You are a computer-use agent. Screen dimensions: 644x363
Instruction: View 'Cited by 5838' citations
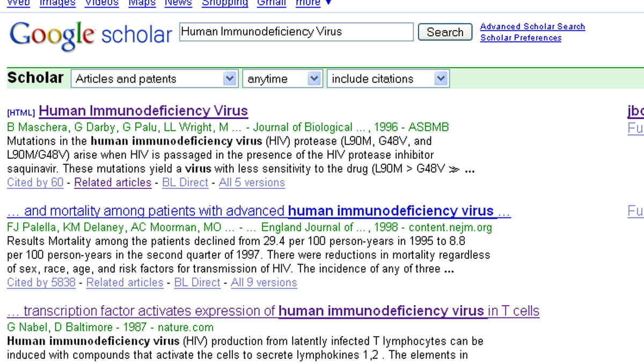41,282
